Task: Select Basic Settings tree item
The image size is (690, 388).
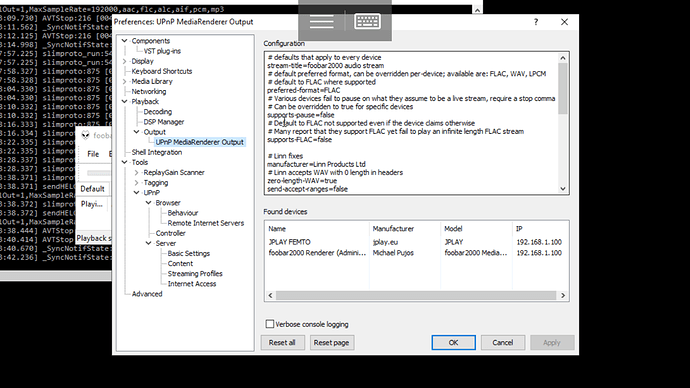Action: pyautogui.click(x=188, y=253)
